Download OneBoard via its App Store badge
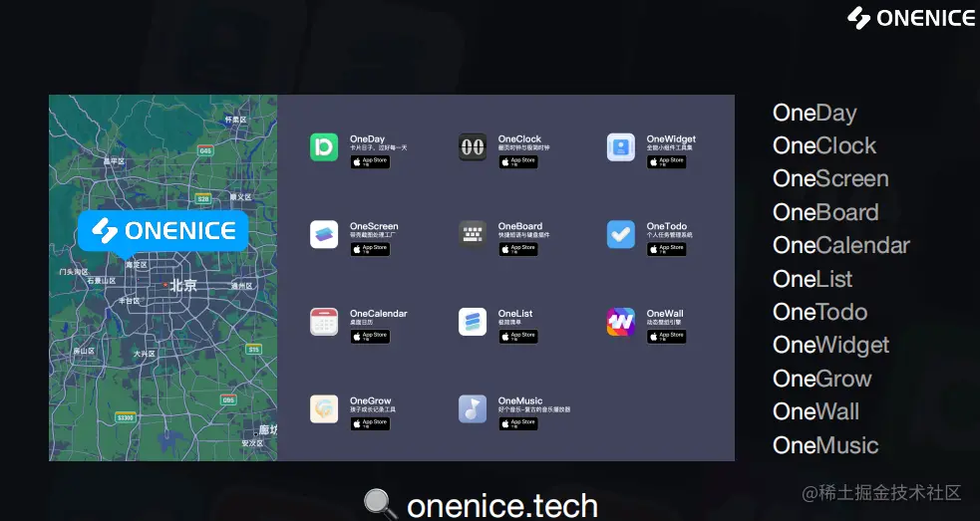980x521 pixels. coord(518,249)
